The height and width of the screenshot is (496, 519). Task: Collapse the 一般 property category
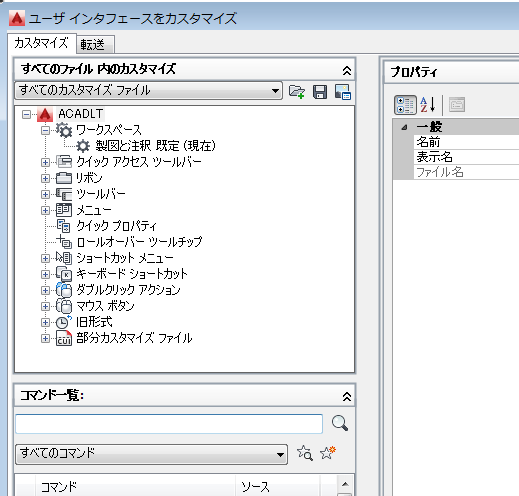[x=404, y=127]
